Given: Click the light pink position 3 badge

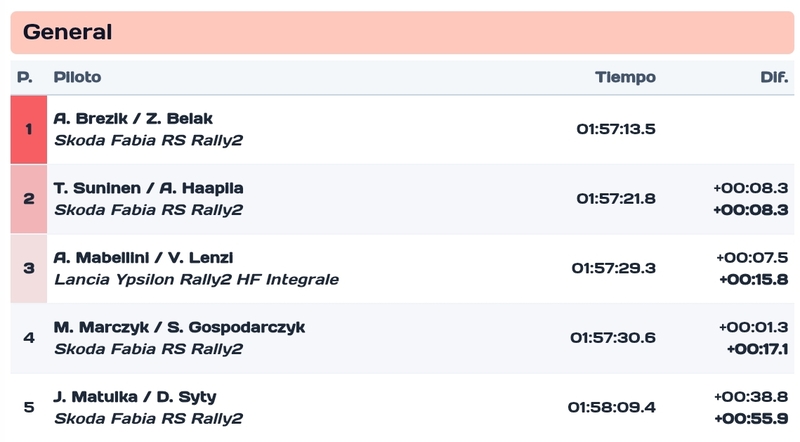Looking at the screenshot, I should click(x=29, y=268).
